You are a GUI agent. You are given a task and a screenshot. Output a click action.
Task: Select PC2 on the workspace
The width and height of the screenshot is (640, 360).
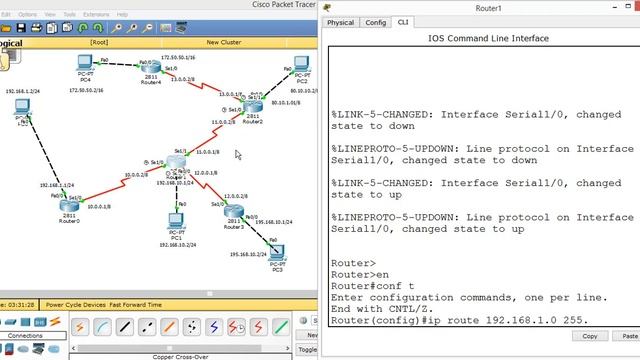click(x=302, y=64)
